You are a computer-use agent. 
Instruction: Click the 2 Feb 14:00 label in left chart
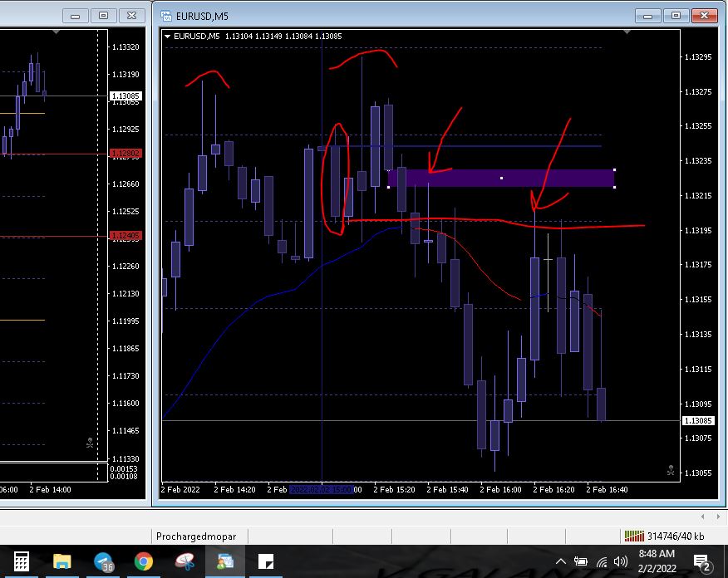(50, 489)
